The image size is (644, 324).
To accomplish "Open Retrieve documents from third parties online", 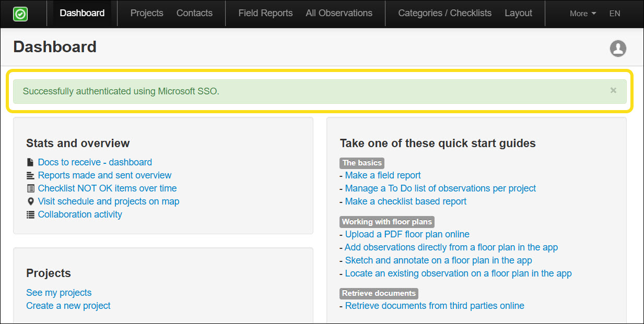I will coord(435,306).
